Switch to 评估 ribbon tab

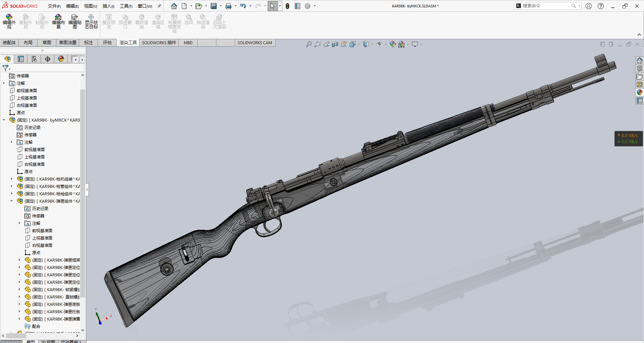(x=107, y=43)
